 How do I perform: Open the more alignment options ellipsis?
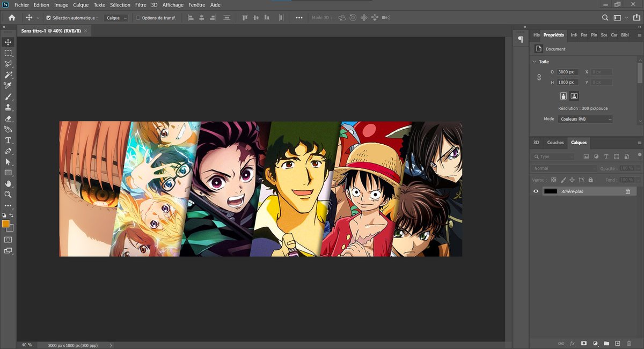pos(299,18)
